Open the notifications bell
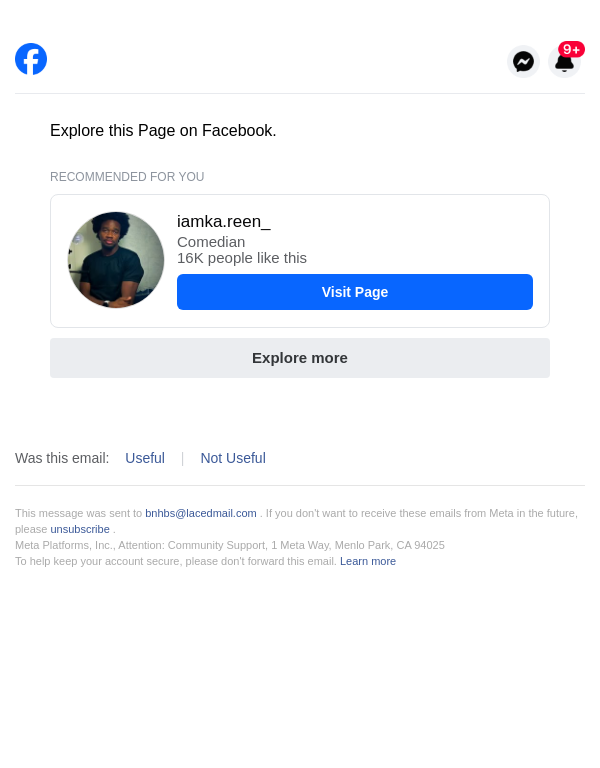The image size is (600, 768). [564, 64]
